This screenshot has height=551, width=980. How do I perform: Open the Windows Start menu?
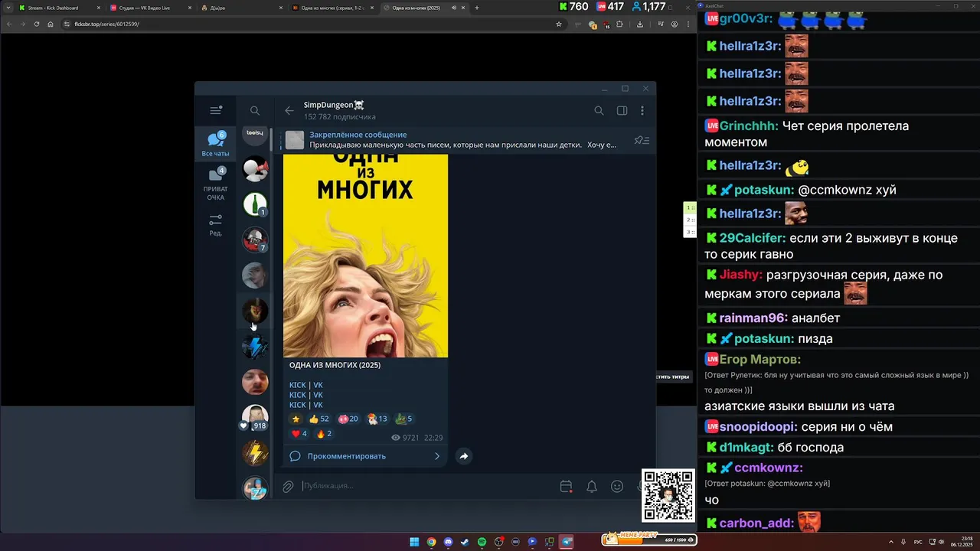pyautogui.click(x=414, y=542)
